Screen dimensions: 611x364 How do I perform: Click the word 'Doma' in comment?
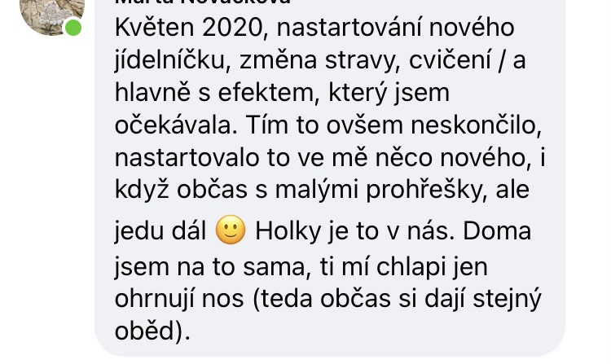coord(497,230)
